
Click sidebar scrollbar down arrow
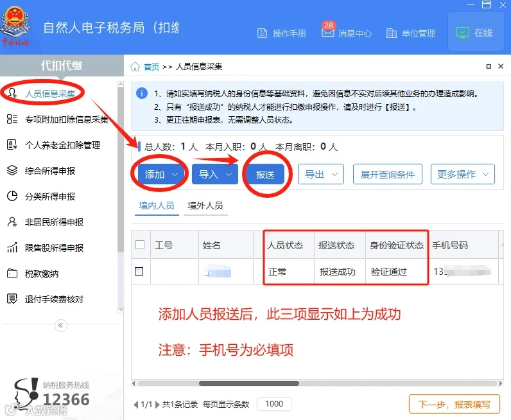pos(121,310)
